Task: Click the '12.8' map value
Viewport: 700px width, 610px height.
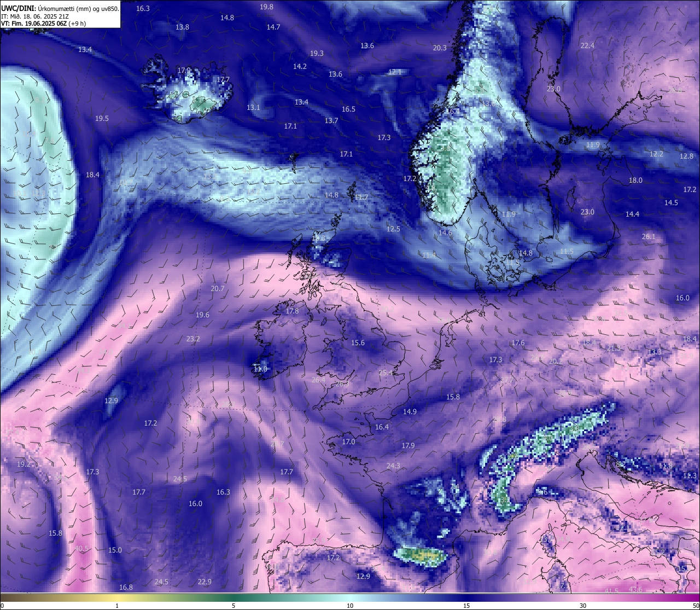Action: pos(687,156)
